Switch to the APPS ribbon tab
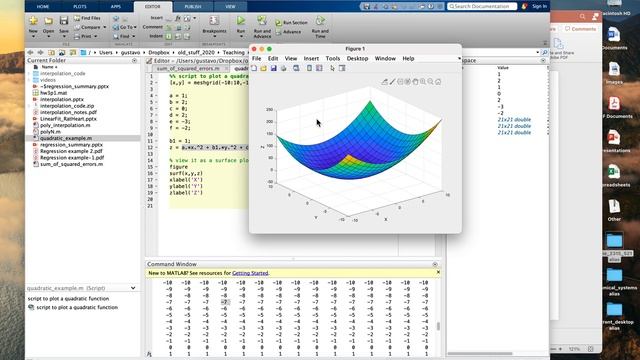The width and height of the screenshot is (640, 360). (116, 7)
